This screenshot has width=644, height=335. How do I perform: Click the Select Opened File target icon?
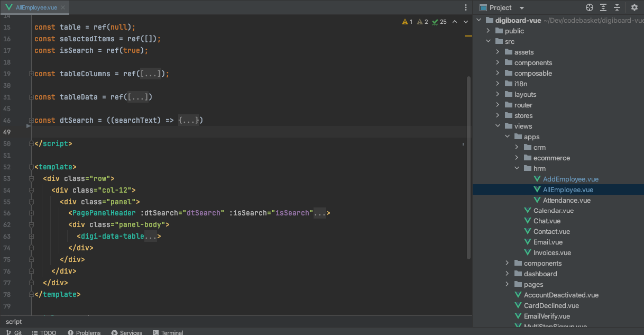[590, 7]
